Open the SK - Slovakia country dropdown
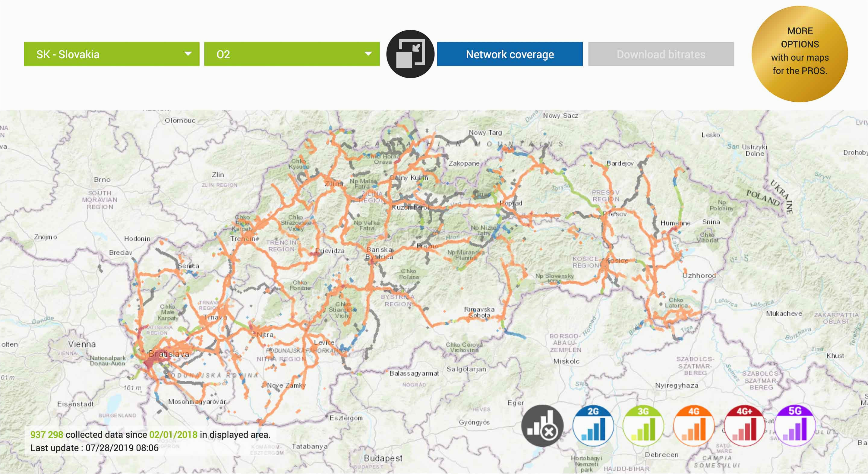The width and height of the screenshot is (868, 474). 112,54
